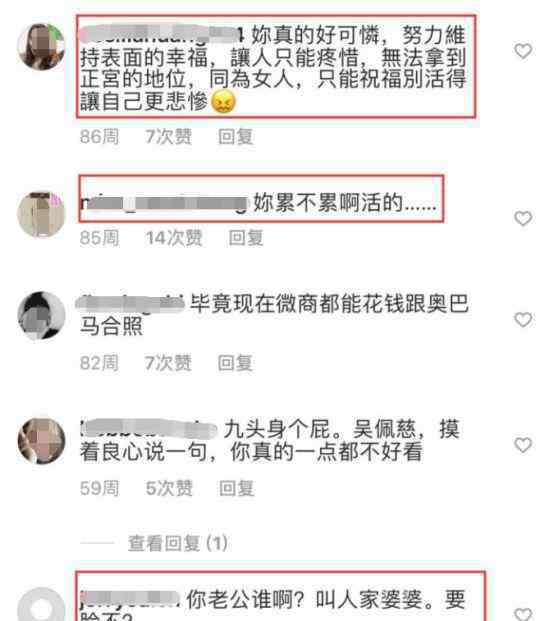View 7次赞 likes on the 86周 comment
Screen dimensions: 554x621
(168, 137)
